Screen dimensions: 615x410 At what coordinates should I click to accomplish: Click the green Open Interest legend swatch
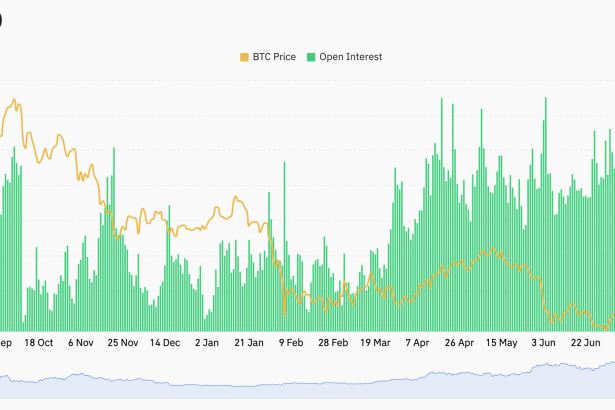[311, 57]
